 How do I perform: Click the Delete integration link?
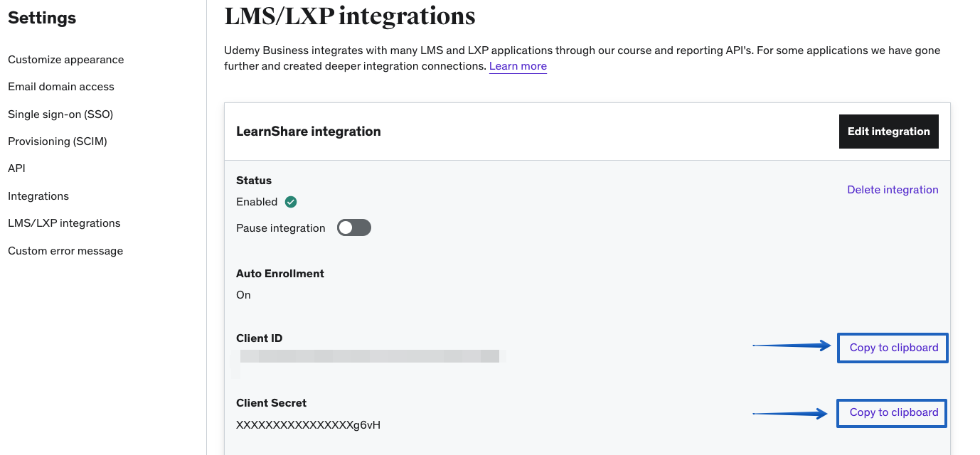(893, 190)
